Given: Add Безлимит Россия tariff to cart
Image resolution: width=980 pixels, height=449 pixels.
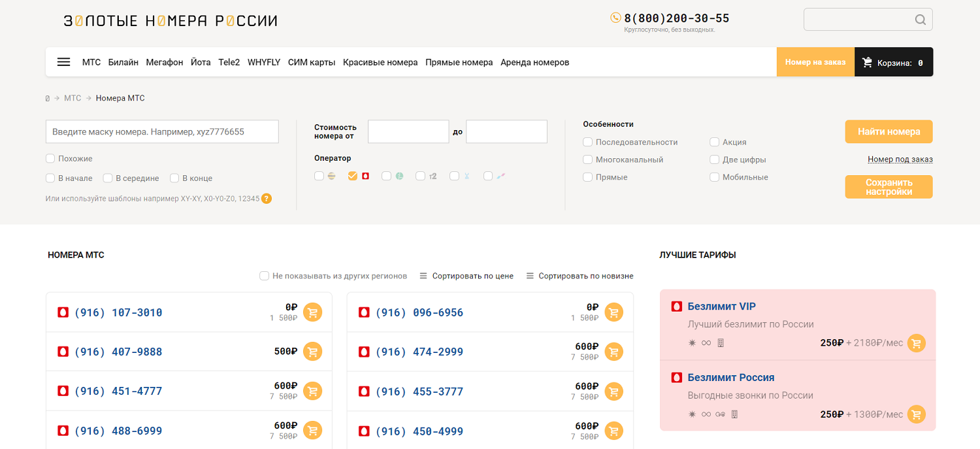Looking at the screenshot, I should pos(917,414).
